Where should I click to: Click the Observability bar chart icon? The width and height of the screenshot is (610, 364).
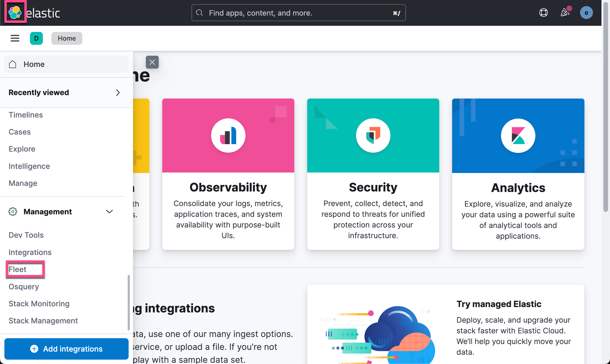click(228, 136)
